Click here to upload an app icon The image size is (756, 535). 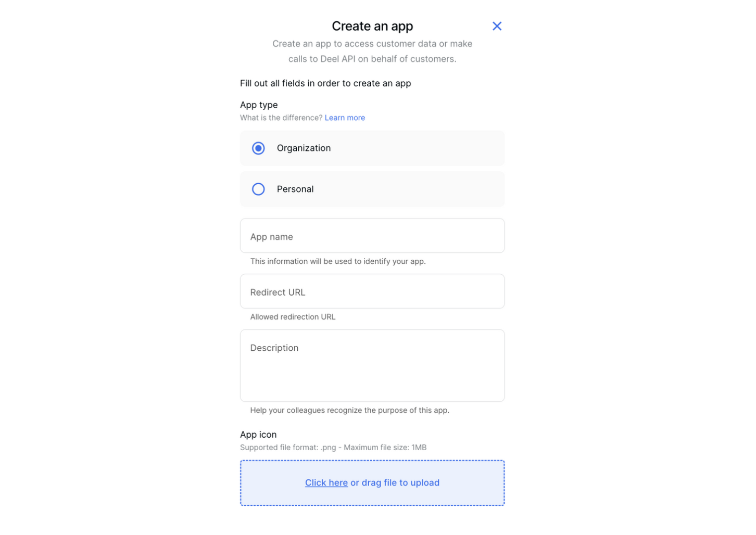pos(326,482)
